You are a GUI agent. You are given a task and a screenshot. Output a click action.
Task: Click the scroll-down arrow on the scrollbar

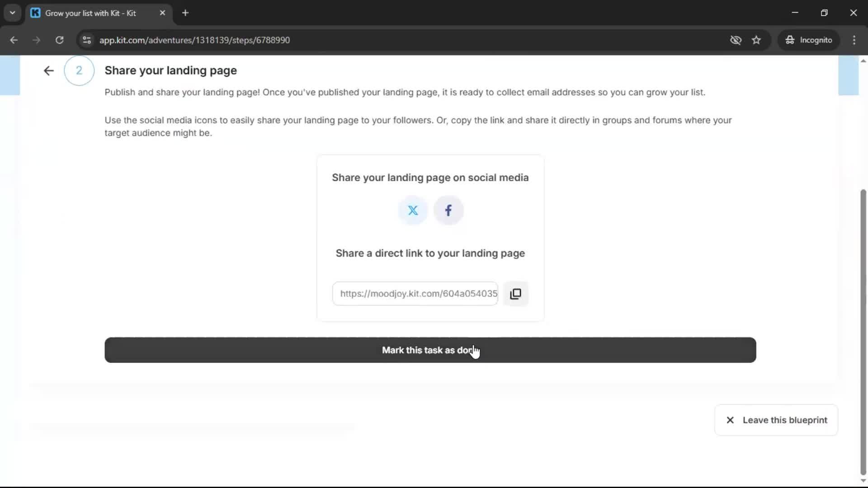(863, 481)
